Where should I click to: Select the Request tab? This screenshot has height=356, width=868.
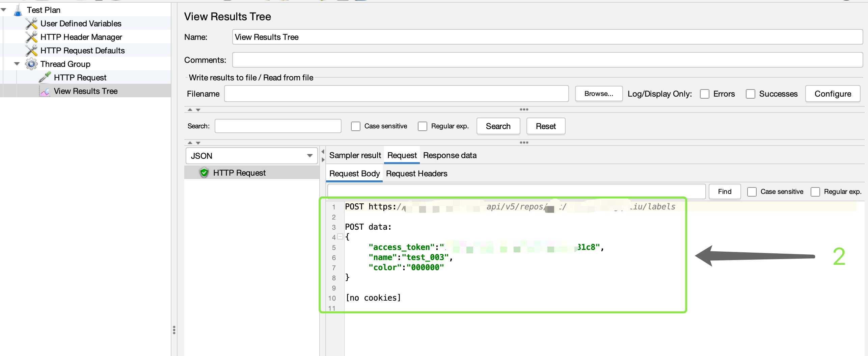(x=402, y=155)
